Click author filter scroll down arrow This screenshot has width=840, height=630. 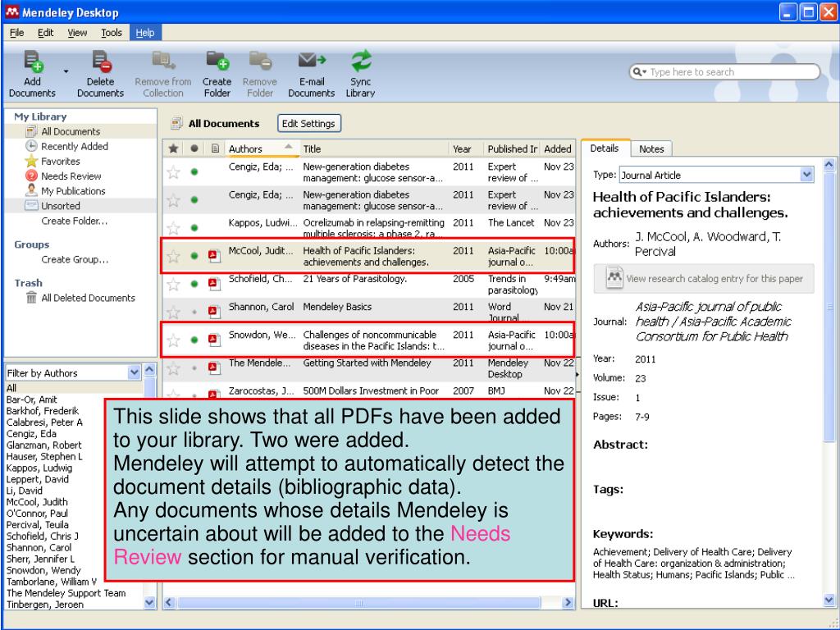click(x=150, y=603)
